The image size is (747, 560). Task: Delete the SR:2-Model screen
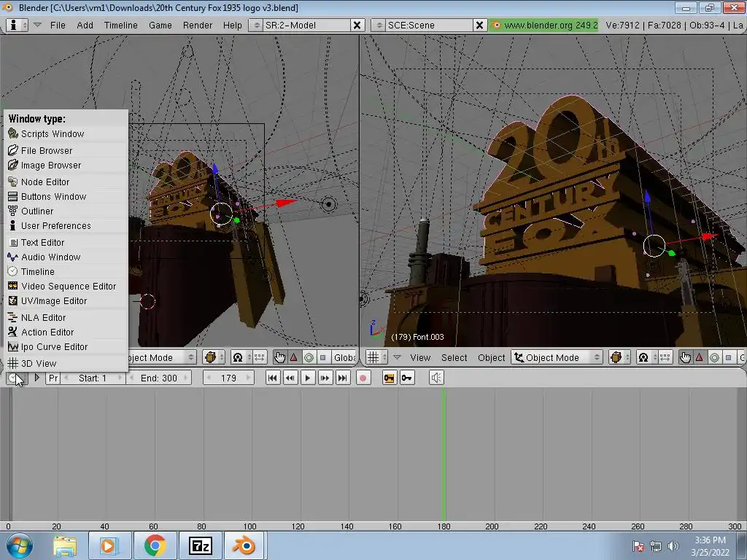click(x=356, y=26)
